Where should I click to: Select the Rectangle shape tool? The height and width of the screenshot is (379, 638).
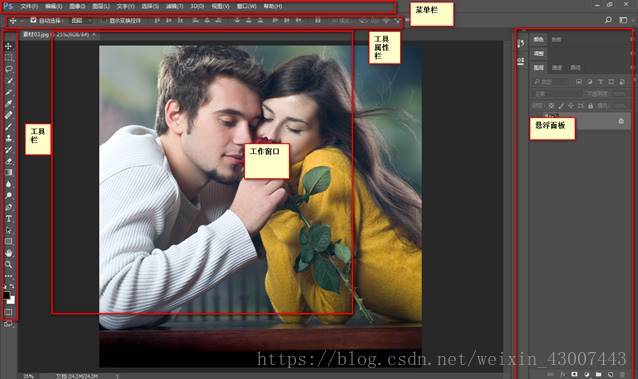pyautogui.click(x=9, y=241)
